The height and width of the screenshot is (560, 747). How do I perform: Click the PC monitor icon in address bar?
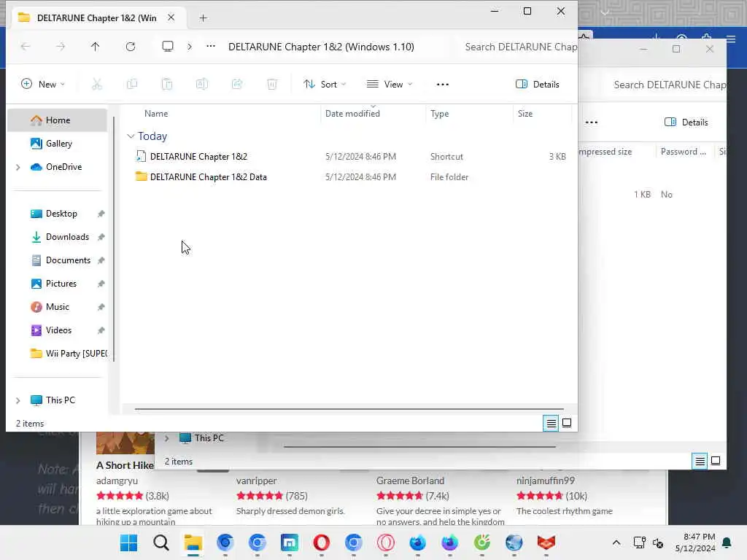click(168, 46)
